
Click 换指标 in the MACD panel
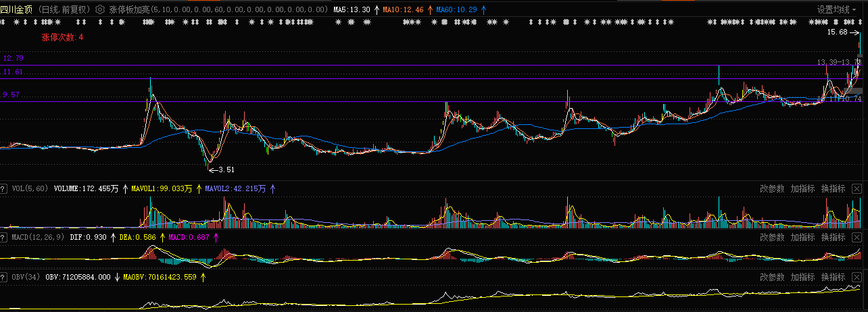(x=833, y=237)
